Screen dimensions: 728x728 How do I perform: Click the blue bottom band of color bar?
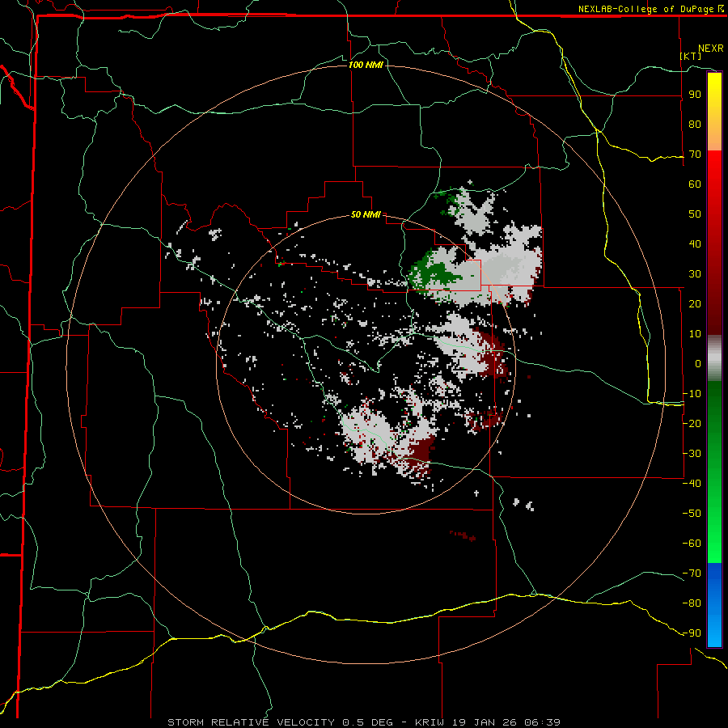[714, 604]
